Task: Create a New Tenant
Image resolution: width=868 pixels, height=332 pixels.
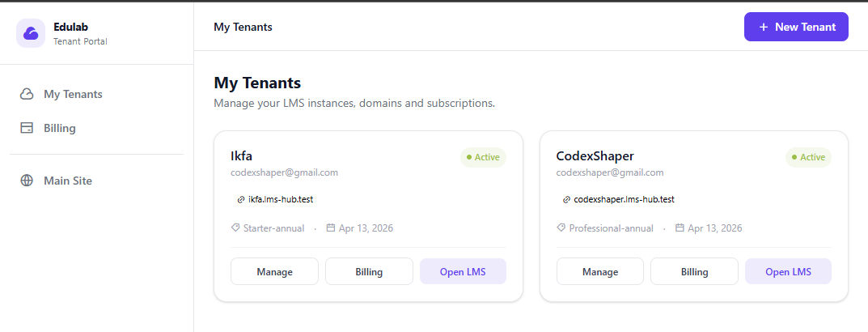Action: click(796, 27)
